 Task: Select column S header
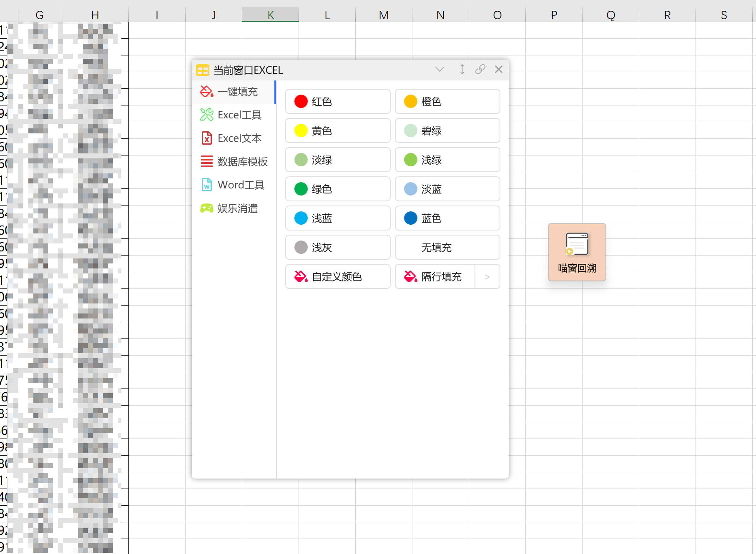tap(724, 15)
